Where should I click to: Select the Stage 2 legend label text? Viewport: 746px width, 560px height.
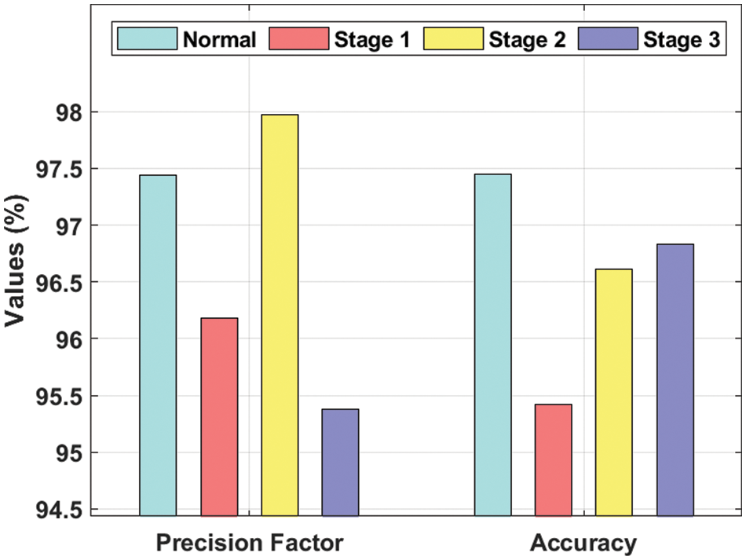coord(527,39)
